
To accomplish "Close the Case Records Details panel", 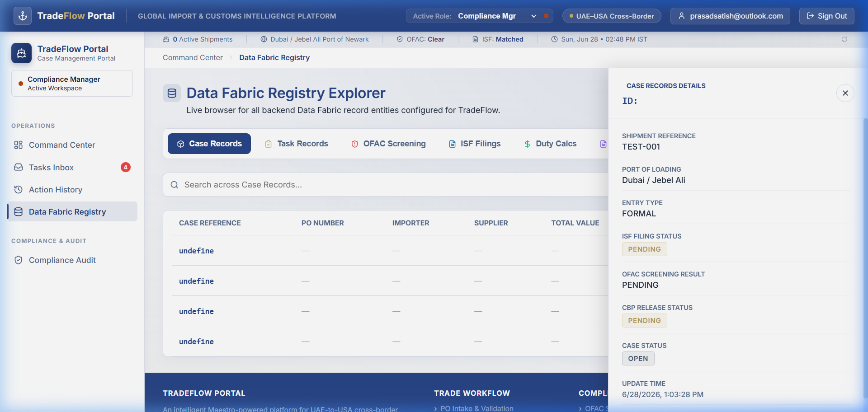I will (x=845, y=93).
